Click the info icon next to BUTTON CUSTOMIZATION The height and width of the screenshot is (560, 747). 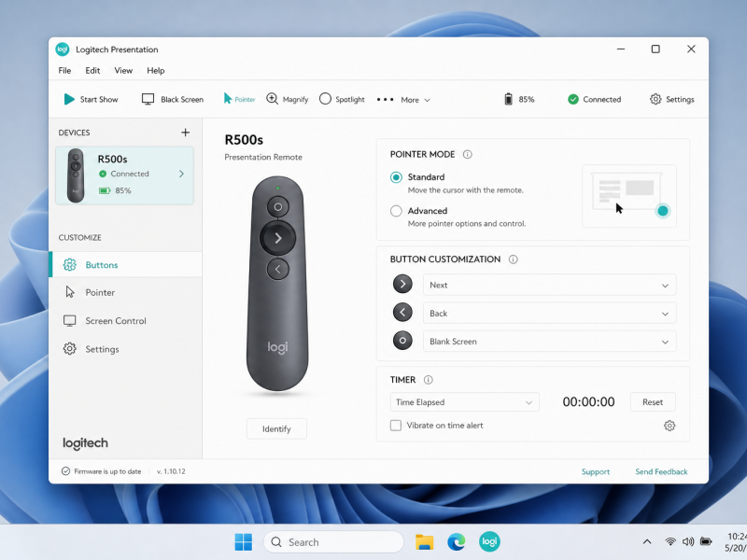513,259
